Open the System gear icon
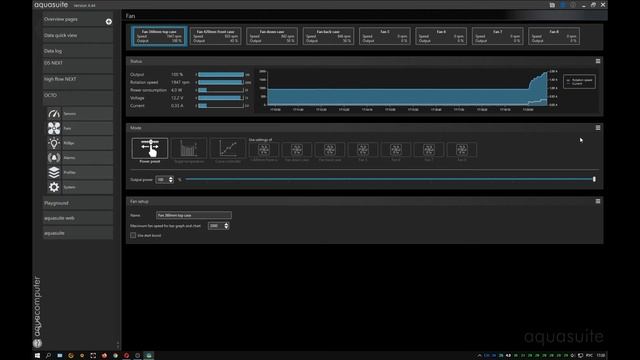Screen dimensions: 640x360 (54, 187)
